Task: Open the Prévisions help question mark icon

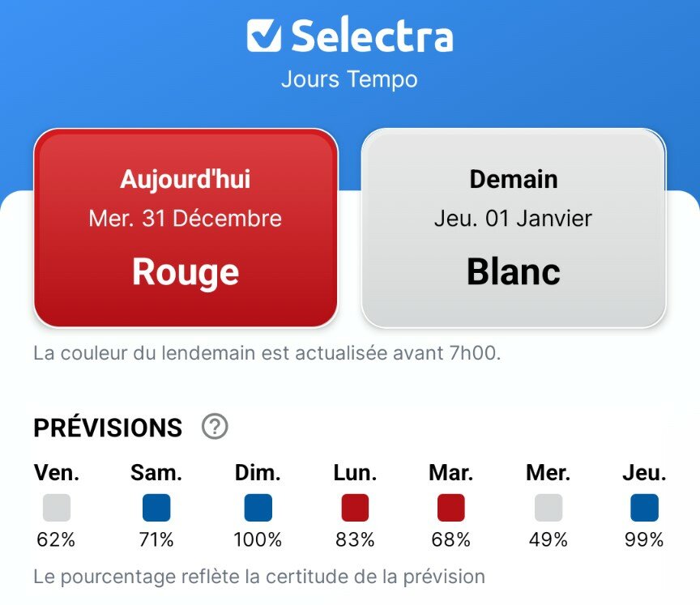Action: click(x=215, y=426)
